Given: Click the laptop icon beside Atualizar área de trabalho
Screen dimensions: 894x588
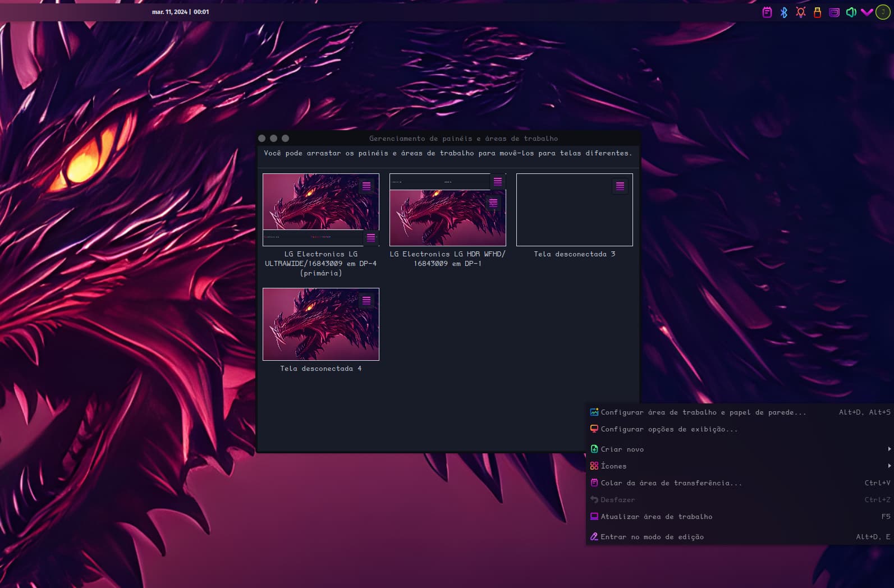Looking at the screenshot, I should point(594,516).
